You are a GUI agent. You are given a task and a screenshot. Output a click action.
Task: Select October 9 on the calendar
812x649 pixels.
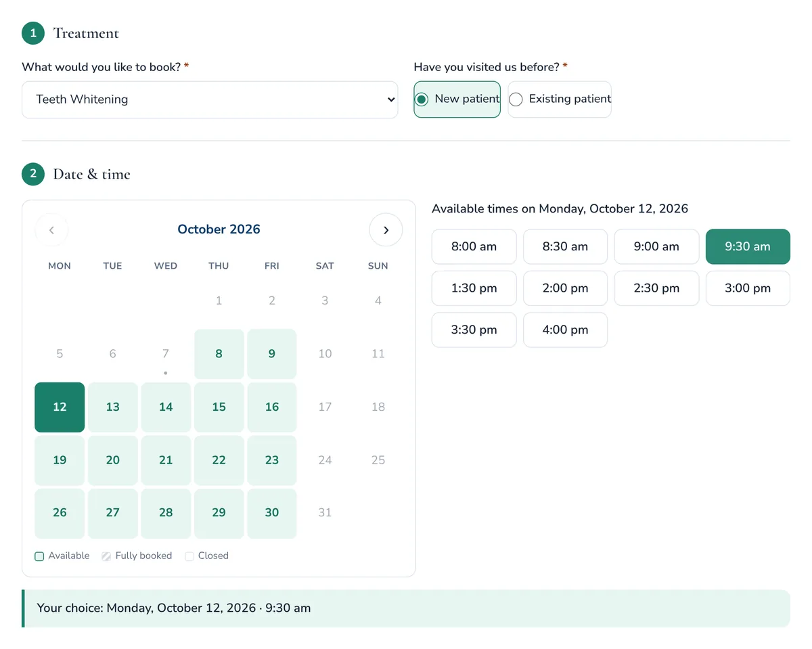point(272,354)
